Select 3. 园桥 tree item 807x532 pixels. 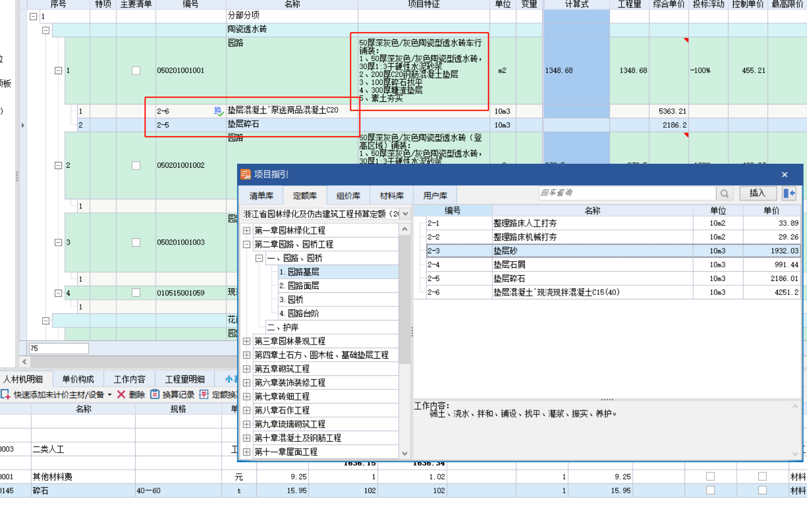pyautogui.click(x=338, y=300)
